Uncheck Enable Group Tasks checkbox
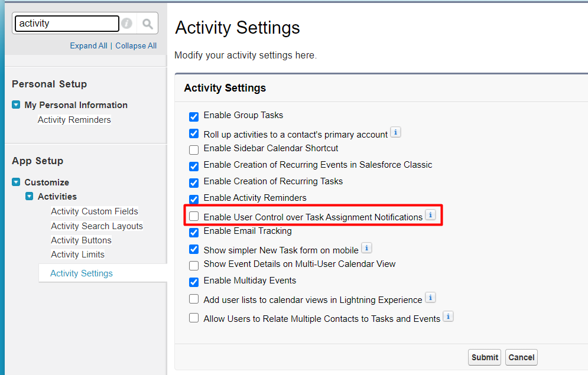The height and width of the screenshot is (375, 588). click(x=194, y=117)
